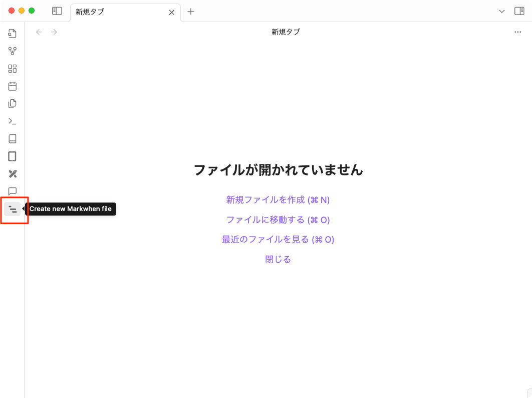Click ファイルに移動する link
The image size is (532, 398).
[x=278, y=220]
